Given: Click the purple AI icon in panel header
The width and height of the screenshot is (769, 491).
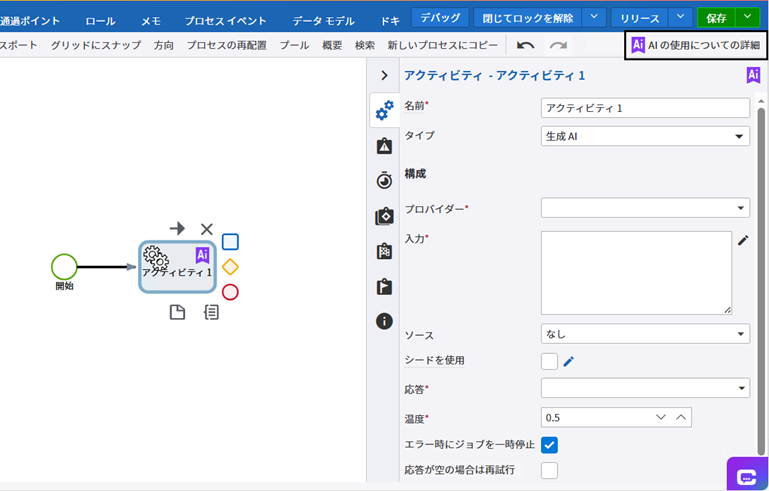Looking at the screenshot, I should coord(753,75).
